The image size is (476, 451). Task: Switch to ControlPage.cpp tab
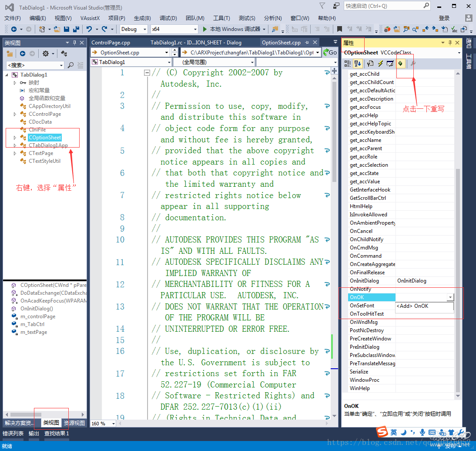pos(111,43)
